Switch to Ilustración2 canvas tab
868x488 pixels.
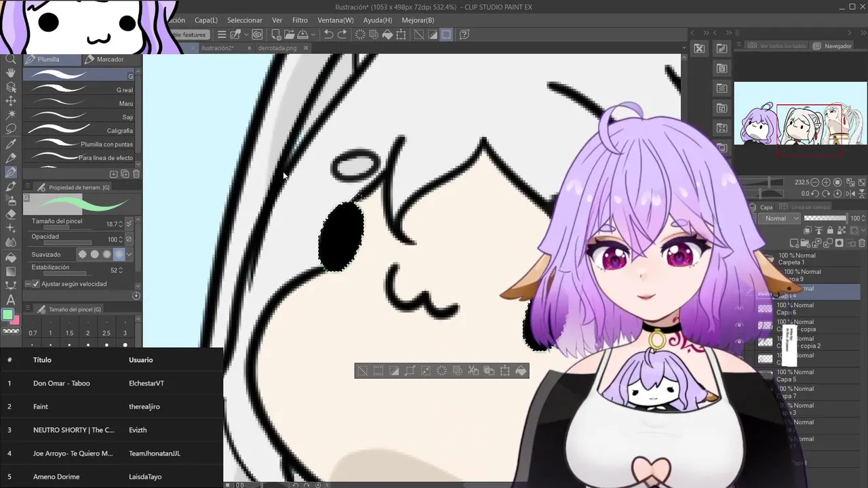(x=218, y=48)
